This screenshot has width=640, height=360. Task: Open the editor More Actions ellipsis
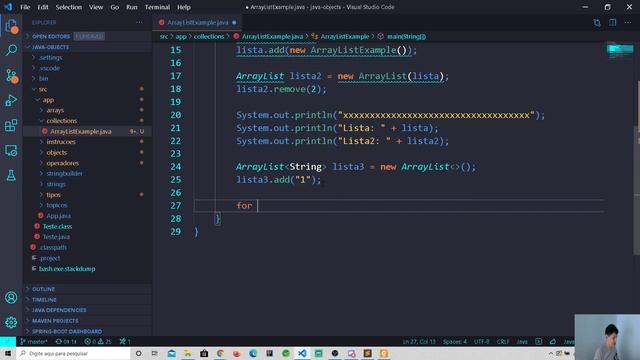628,22
